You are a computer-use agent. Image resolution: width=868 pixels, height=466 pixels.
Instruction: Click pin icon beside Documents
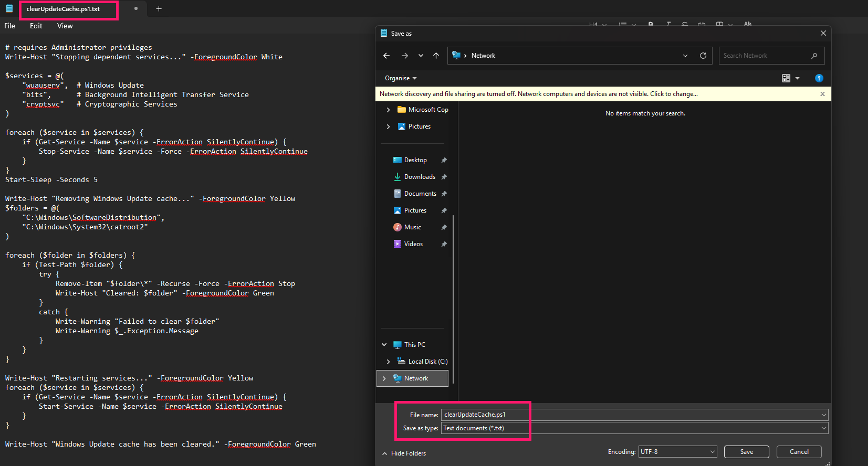(444, 194)
